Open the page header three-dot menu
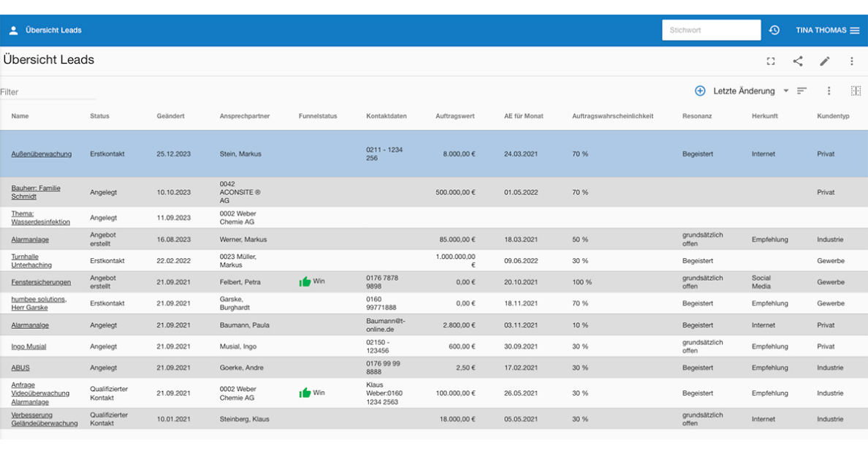This screenshot has height=454, width=868. (851, 61)
